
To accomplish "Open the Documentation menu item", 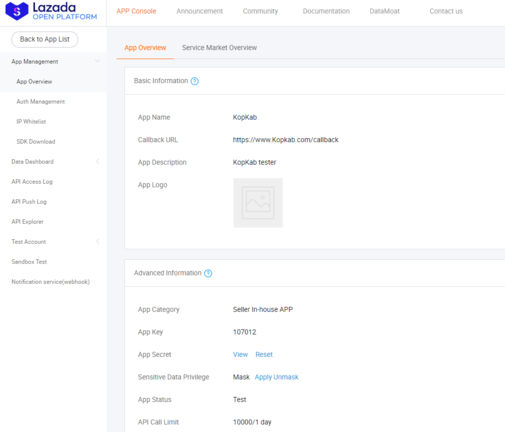I will [x=326, y=11].
